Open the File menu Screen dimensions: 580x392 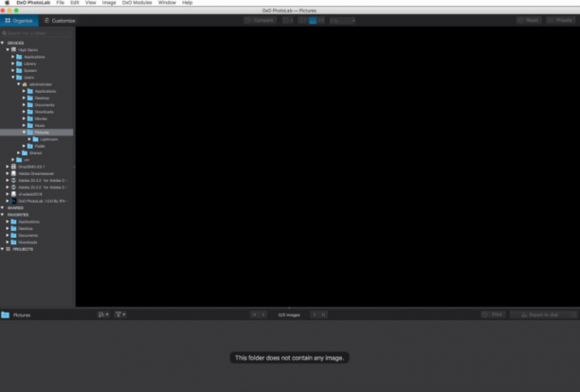pos(61,3)
